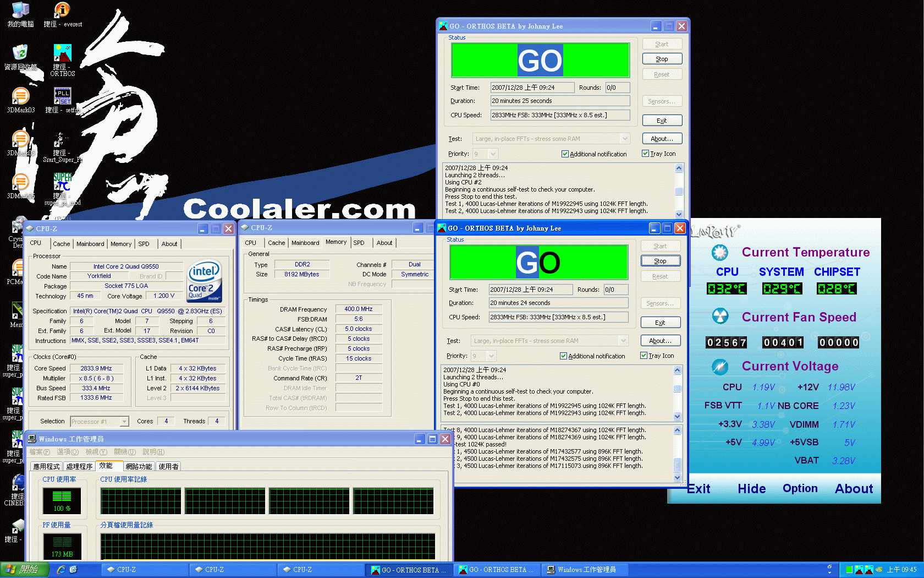Click Exit in the LanParty monitor
Image resolution: width=924 pixels, height=578 pixels.
pyautogui.click(x=698, y=489)
